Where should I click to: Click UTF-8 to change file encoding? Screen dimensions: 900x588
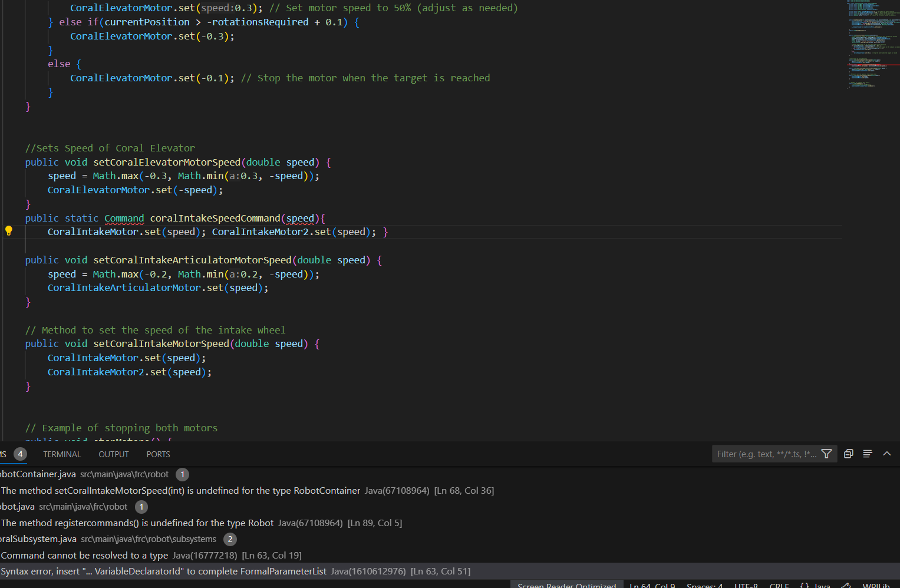745,584
